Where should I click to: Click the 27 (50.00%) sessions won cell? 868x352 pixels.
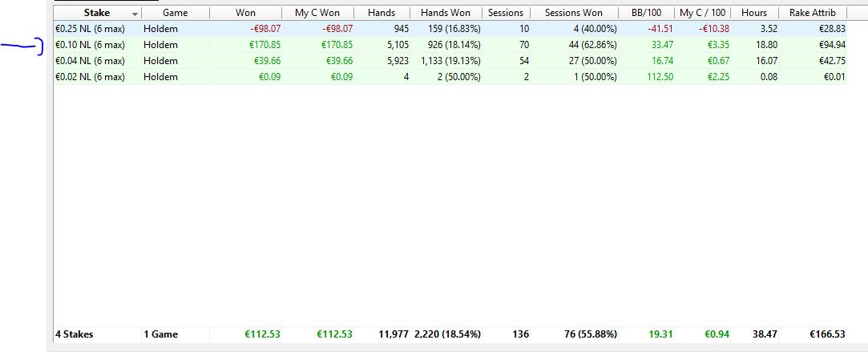tap(592, 61)
